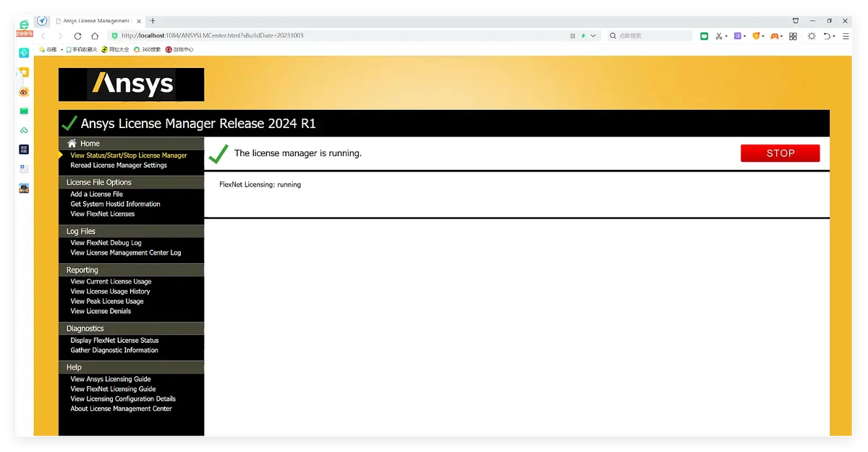Screen dimensions: 868x452
Task: Open View Peak License Usage
Action: pyautogui.click(x=107, y=302)
